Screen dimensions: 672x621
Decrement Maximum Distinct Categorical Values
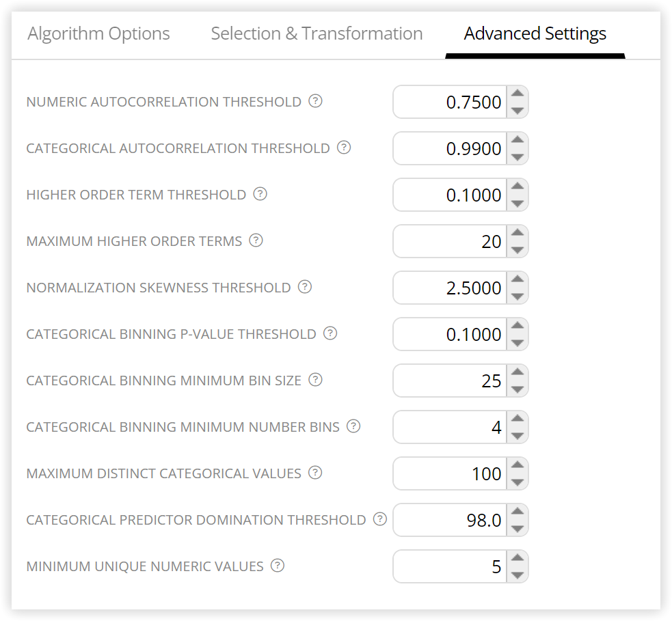click(x=518, y=482)
